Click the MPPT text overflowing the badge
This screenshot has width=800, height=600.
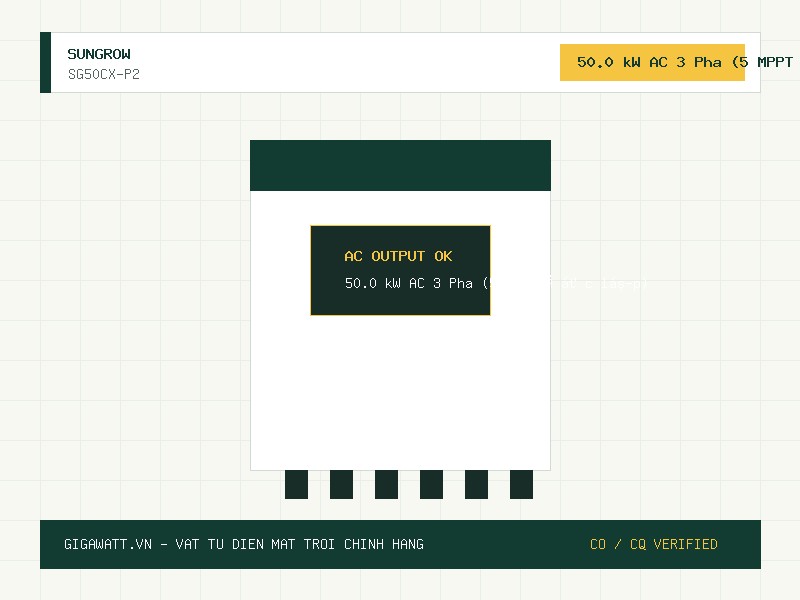[x=775, y=62]
